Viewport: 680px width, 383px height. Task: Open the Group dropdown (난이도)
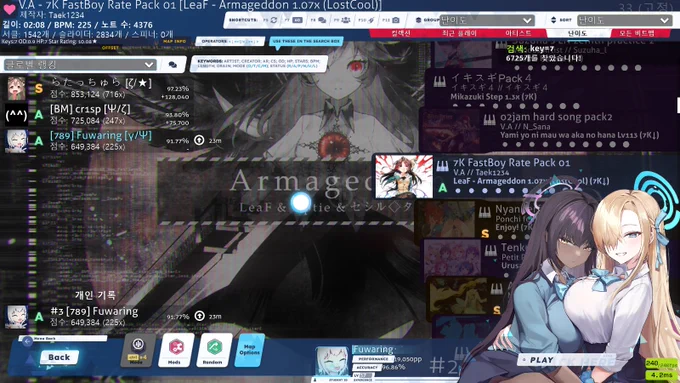click(x=487, y=20)
